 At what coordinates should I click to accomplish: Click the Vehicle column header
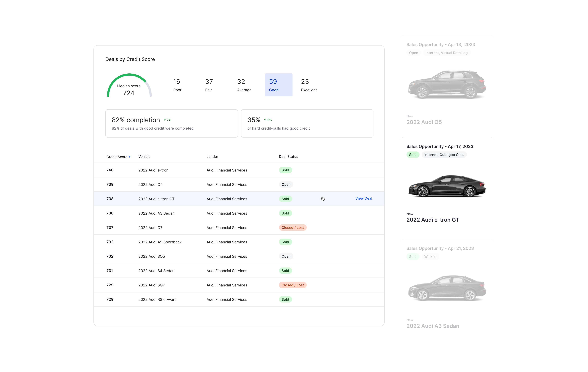tap(144, 157)
